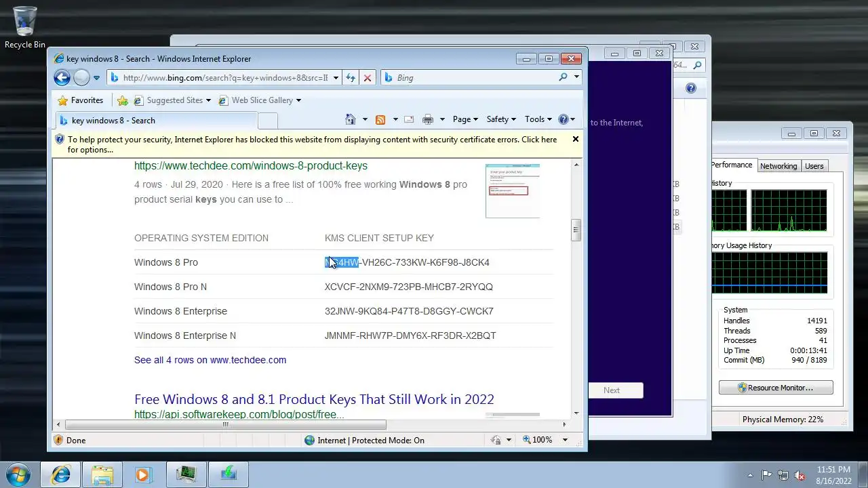Click the greyed forward navigation arrow
The height and width of the screenshot is (488, 868).
click(81, 78)
